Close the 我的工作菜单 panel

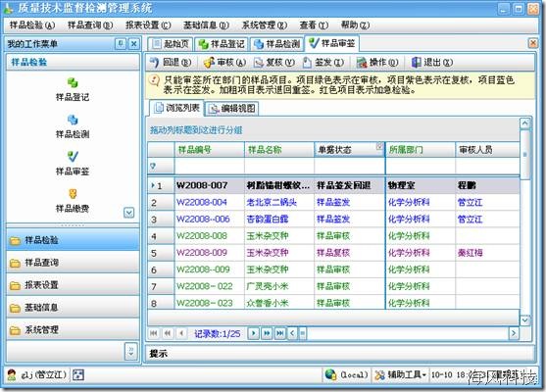tap(133, 44)
